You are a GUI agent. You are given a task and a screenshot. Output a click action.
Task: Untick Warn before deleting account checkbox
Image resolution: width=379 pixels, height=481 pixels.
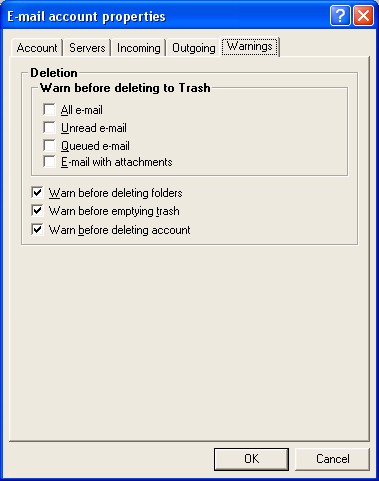pyautogui.click(x=37, y=230)
